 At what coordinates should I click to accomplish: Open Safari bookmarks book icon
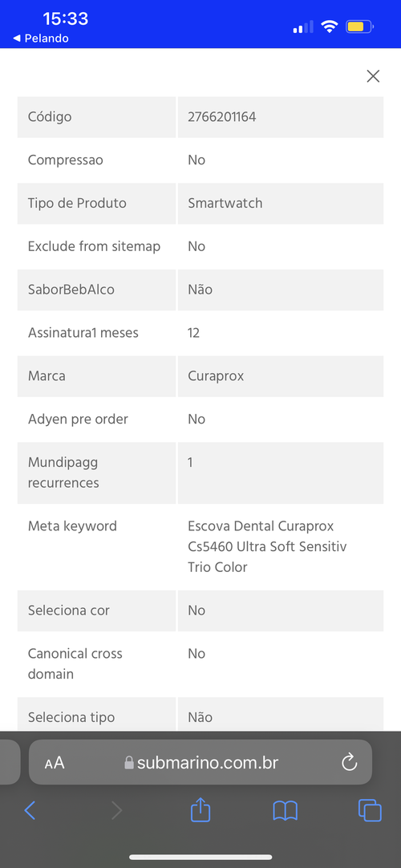point(286,811)
